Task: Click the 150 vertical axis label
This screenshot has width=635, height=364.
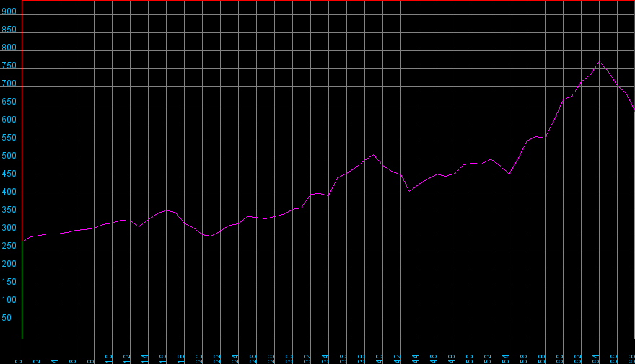Action: point(9,282)
